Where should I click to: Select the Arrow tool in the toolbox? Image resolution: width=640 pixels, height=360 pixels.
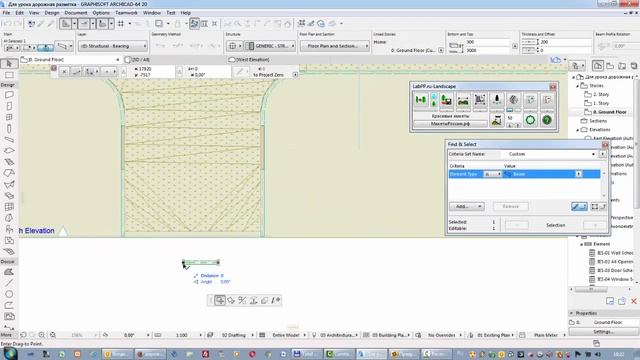coord(9,64)
